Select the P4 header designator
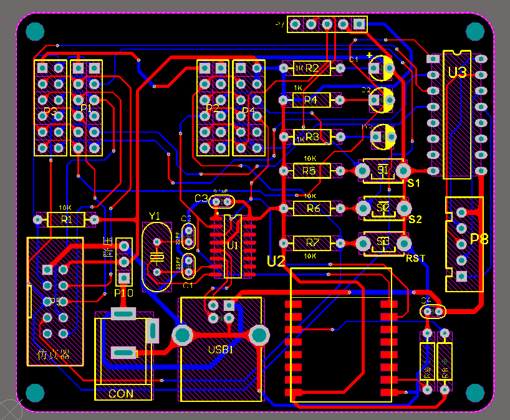This screenshot has width=510, height=420. (x=248, y=110)
